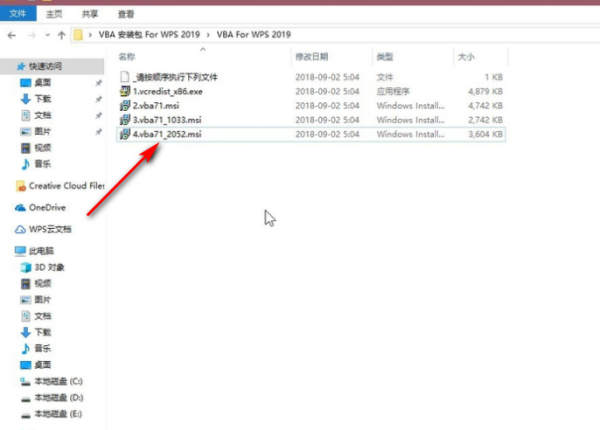Click pin icon beside quick access 下载
600x430 pixels.
click(x=98, y=99)
